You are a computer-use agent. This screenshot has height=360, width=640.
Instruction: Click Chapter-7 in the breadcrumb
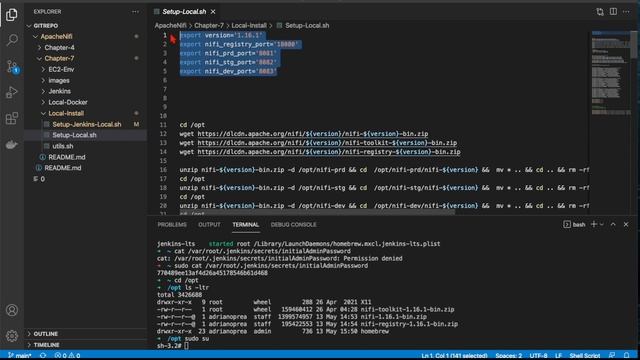[x=209, y=25]
